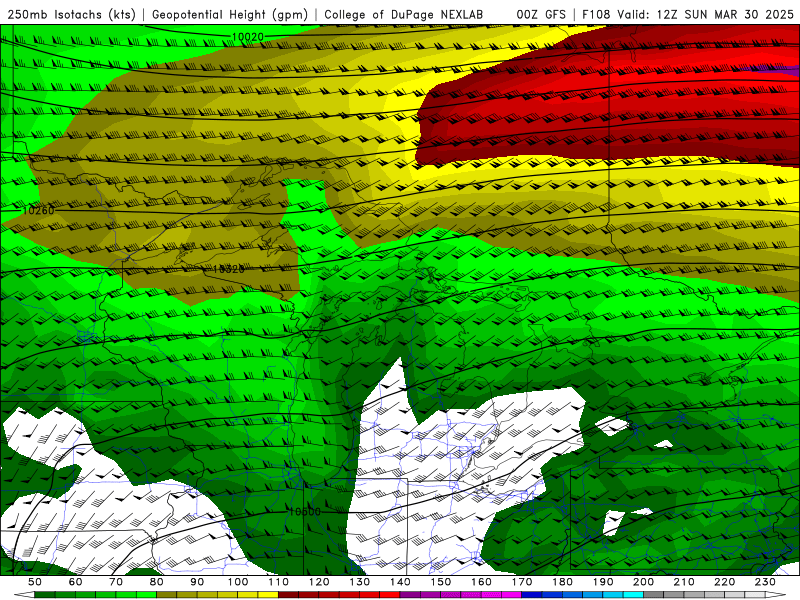The image size is (800, 600).
Task: Click the 80 label on the isotach legend
Action: [x=157, y=582]
